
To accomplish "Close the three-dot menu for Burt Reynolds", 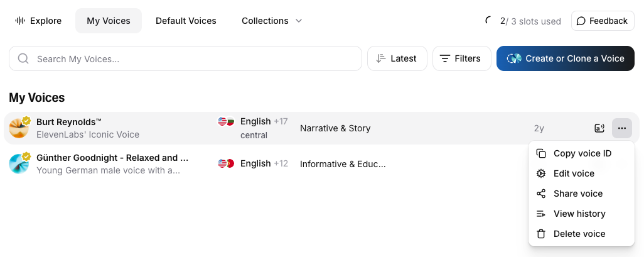I will (622, 128).
